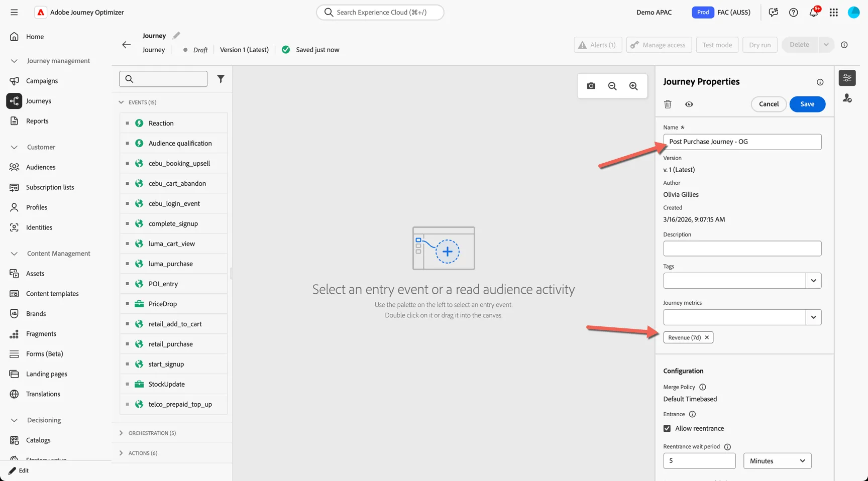Open the Tags dropdown
The width and height of the screenshot is (868, 481).
(813, 281)
